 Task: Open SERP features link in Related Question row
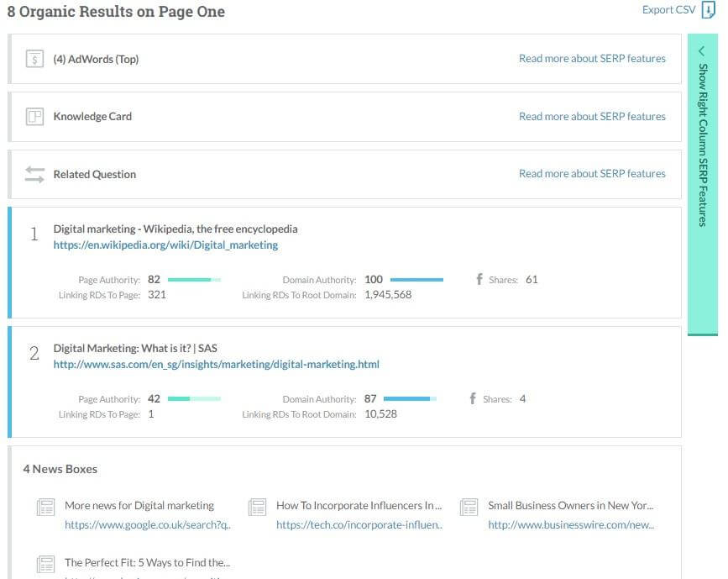click(x=592, y=173)
